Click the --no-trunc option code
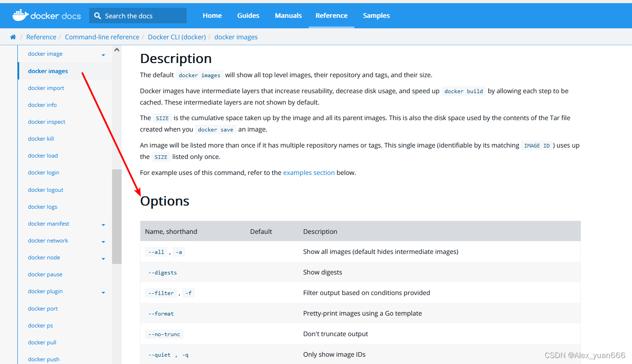 pyautogui.click(x=164, y=334)
